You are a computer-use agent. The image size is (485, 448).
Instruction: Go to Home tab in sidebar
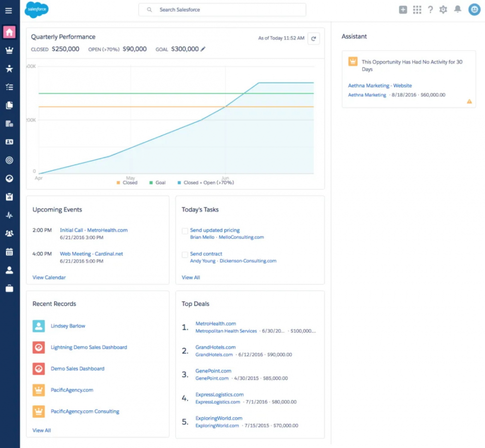point(9,32)
